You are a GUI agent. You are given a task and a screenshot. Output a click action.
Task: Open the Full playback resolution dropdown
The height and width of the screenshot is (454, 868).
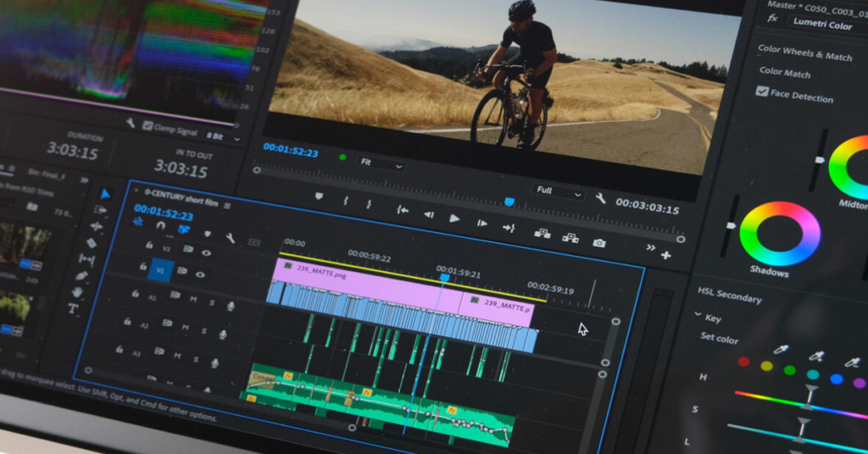point(559,192)
